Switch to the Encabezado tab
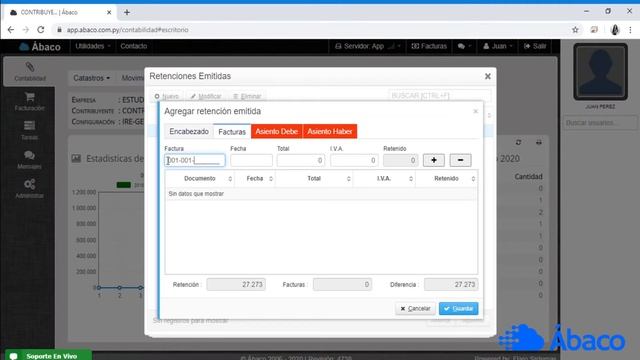640x360 pixels. pyautogui.click(x=189, y=131)
